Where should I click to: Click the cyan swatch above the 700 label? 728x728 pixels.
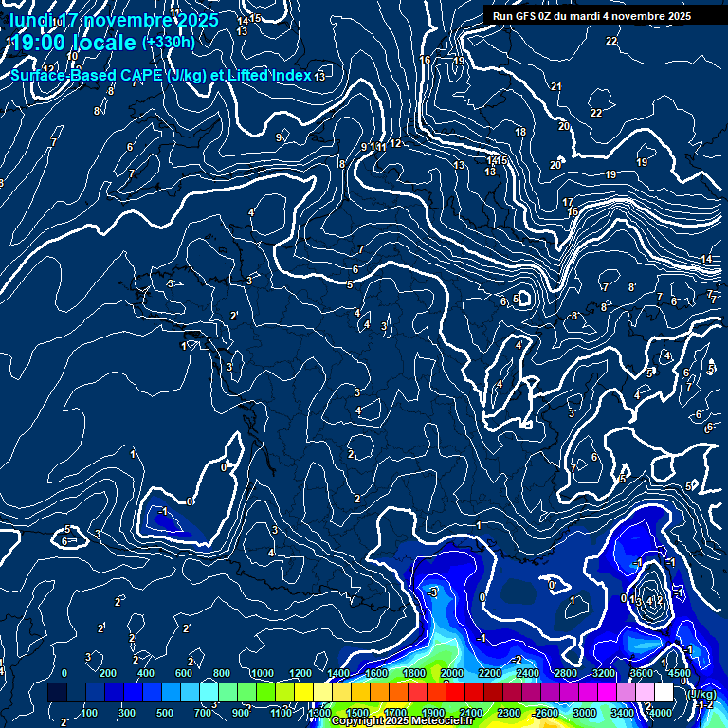pos(209,692)
